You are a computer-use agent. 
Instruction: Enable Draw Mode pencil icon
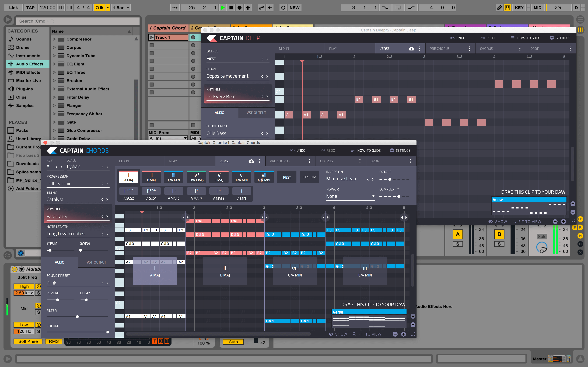[499, 8]
